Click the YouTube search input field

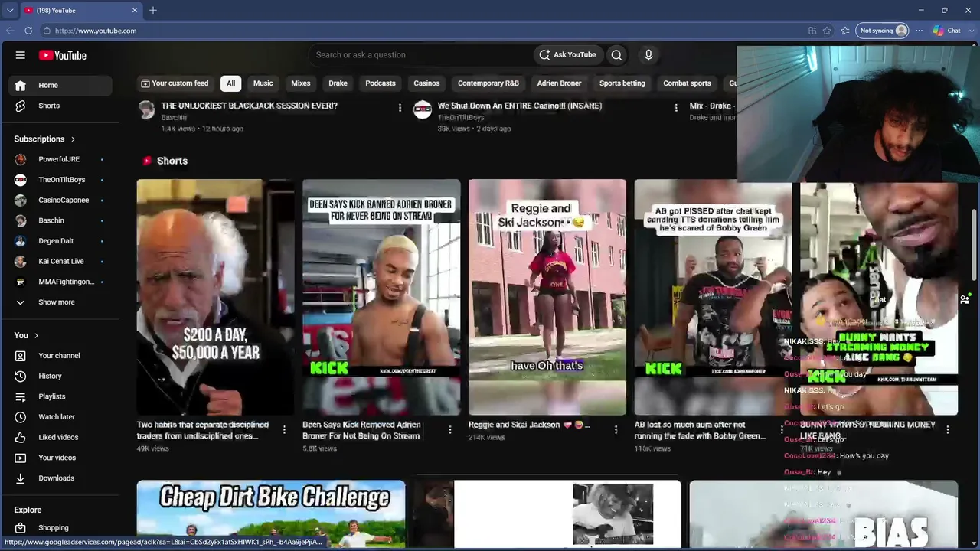coord(421,55)
